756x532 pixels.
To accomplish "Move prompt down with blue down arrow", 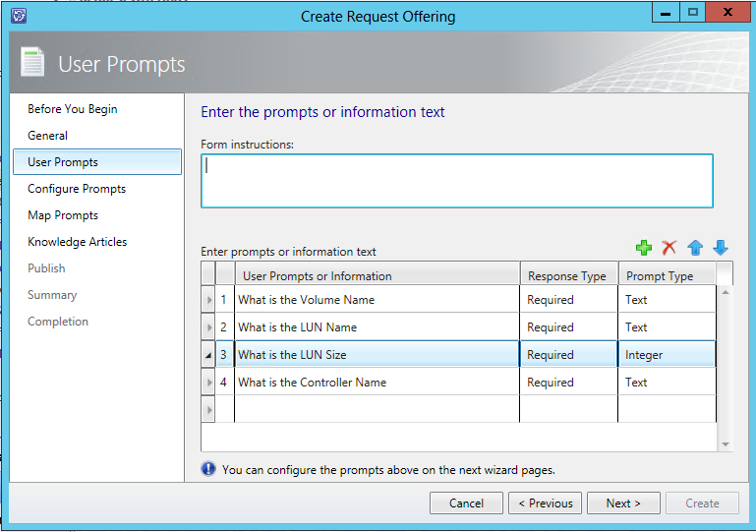I will 721,249.
